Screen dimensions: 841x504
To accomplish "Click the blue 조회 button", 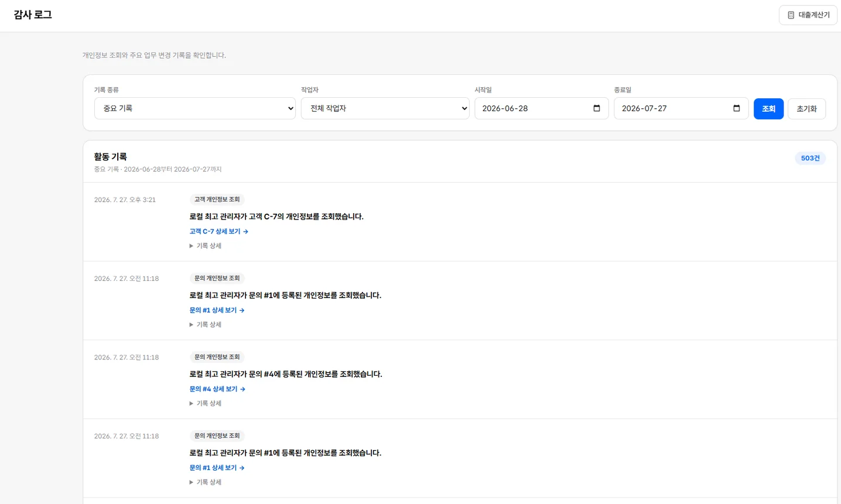I will click(768, 109).
